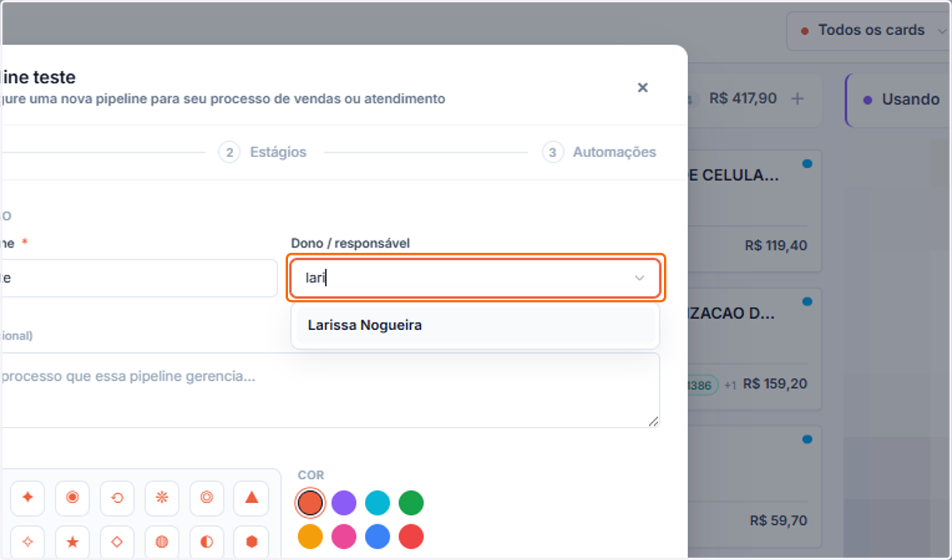Open the Todos os cards filter dropdown
Image resolution: width=952 pixels, height=560 pixels.
click(x=869, y=31)
